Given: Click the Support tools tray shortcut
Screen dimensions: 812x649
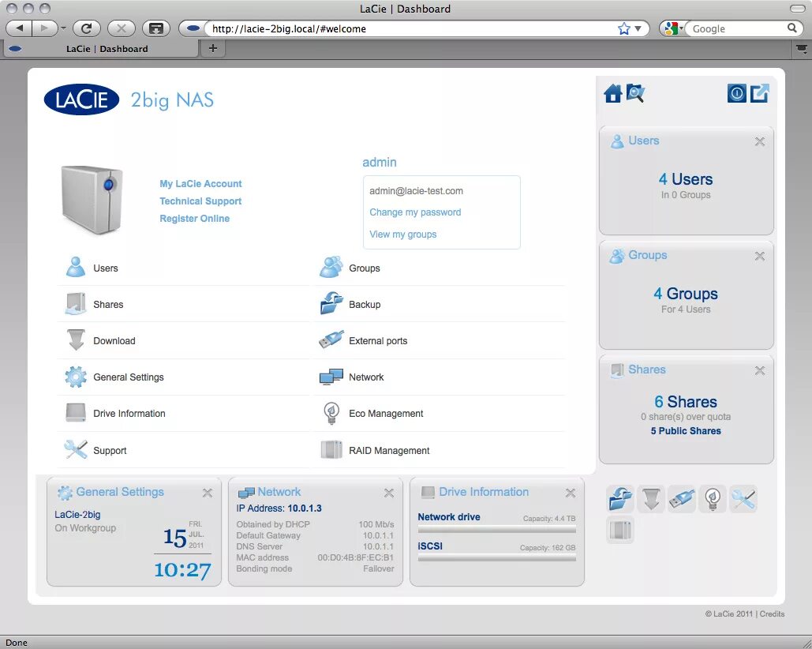Looking at the screenshot, I should pyautogui.click(x=743, y=499).
